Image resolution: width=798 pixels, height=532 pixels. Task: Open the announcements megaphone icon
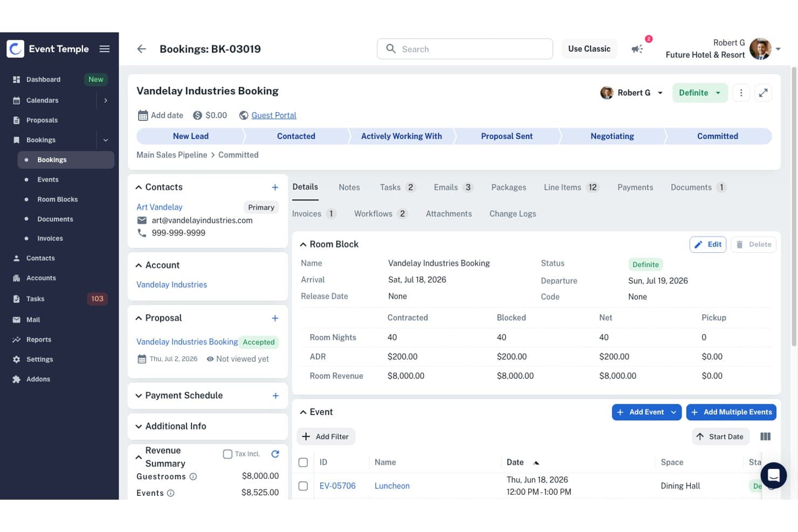point(637,49)
